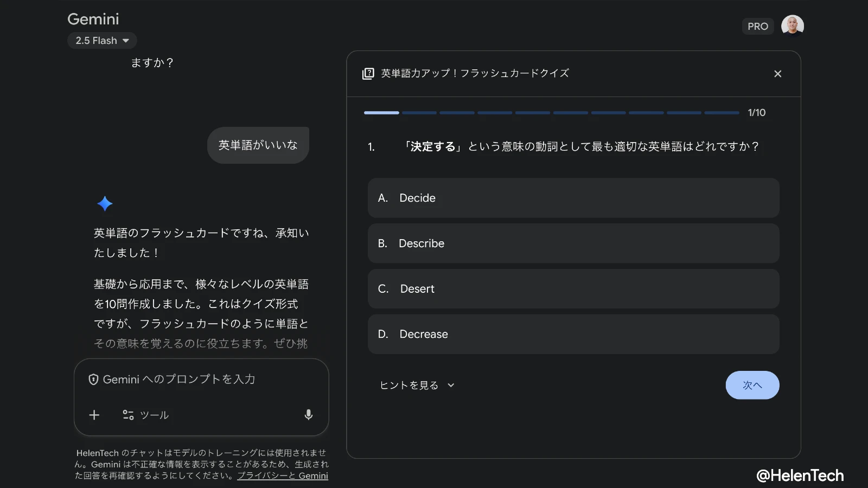868x488 pixels.
Task: Open the 2.5 Flash model selector
Action: tap(101, 40)
